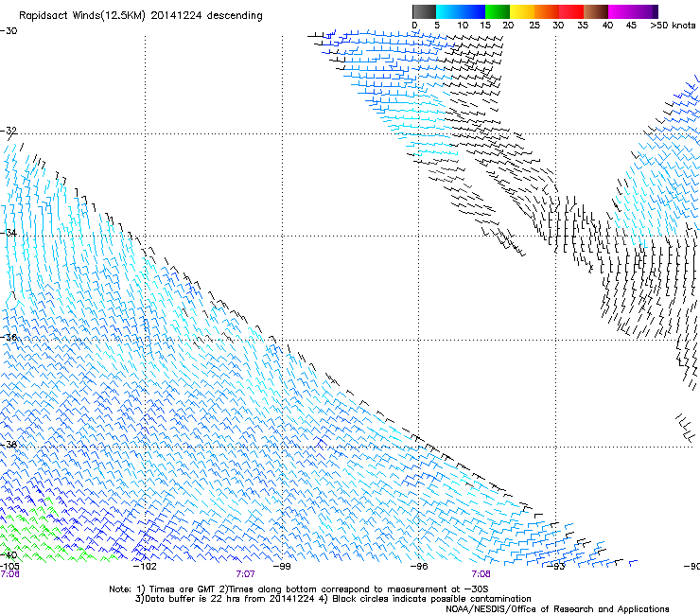
Task: Click the "-102" longitude axis label
Action: [145, 567]
